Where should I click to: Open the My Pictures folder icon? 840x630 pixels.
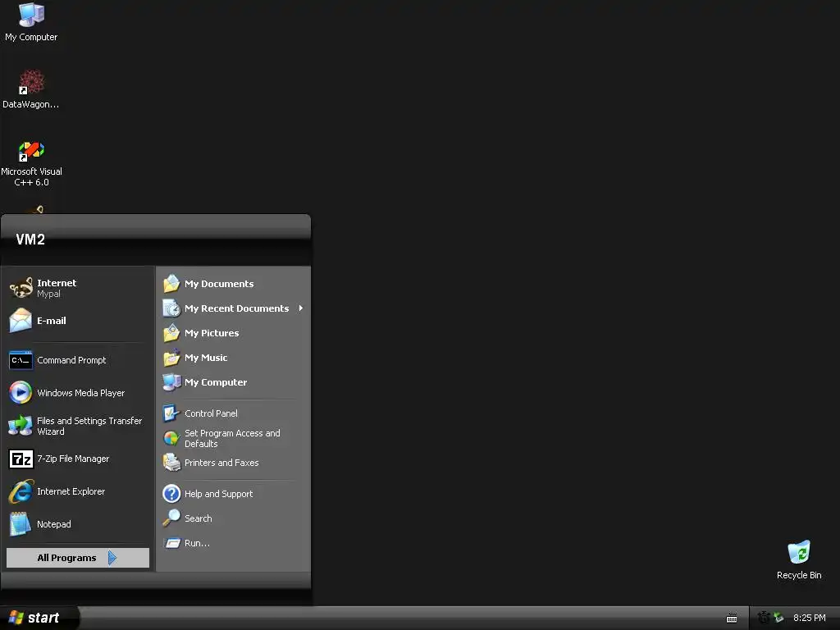click(x=171, y=333)
